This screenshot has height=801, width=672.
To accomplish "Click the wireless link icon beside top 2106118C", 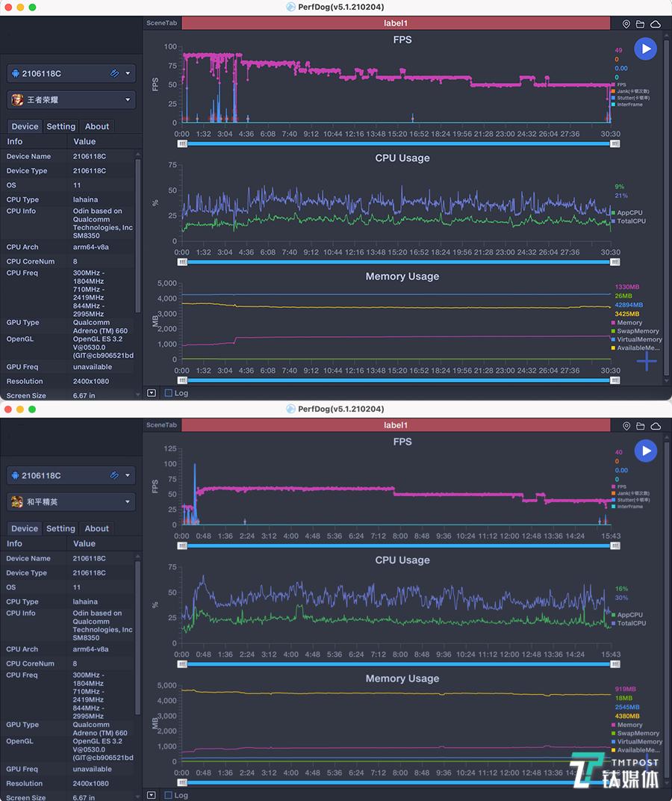I will (114, 73).
